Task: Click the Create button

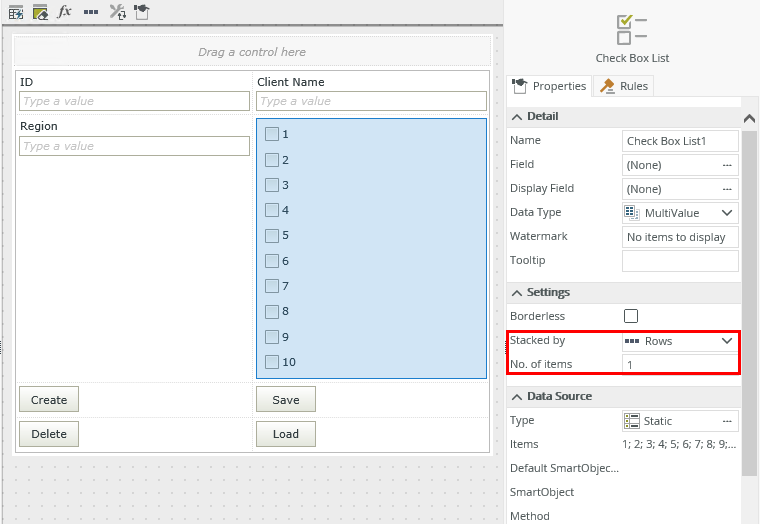Action: tap(49, 400)
